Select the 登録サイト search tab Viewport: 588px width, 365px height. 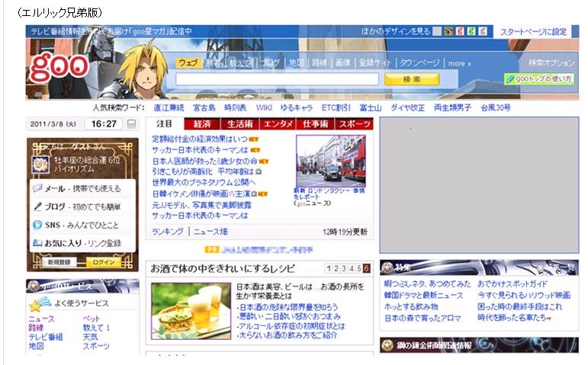(x=374, y=63)
